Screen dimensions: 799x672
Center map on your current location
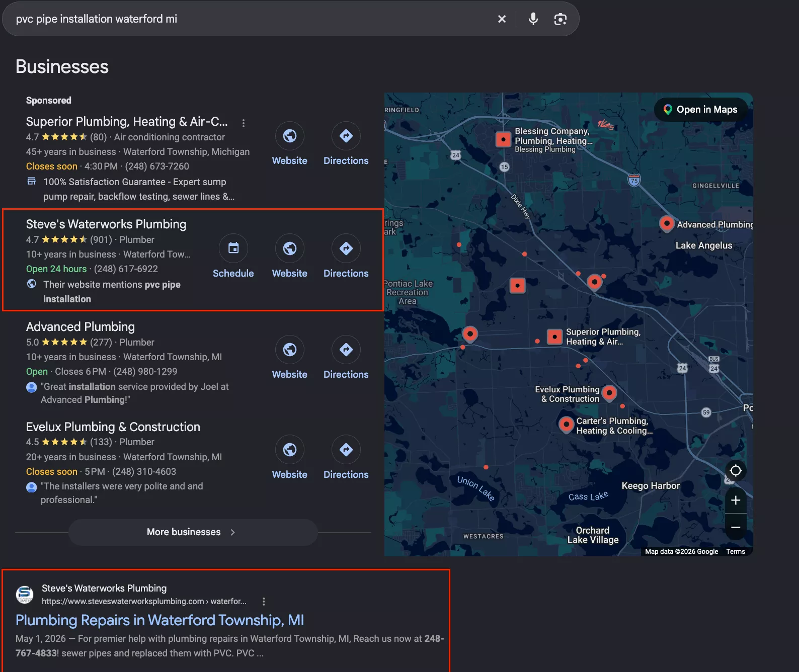click(736, 471)
